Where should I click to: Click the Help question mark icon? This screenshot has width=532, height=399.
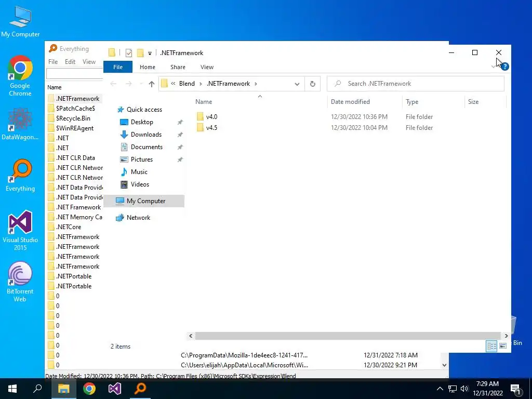coord(504,66)
